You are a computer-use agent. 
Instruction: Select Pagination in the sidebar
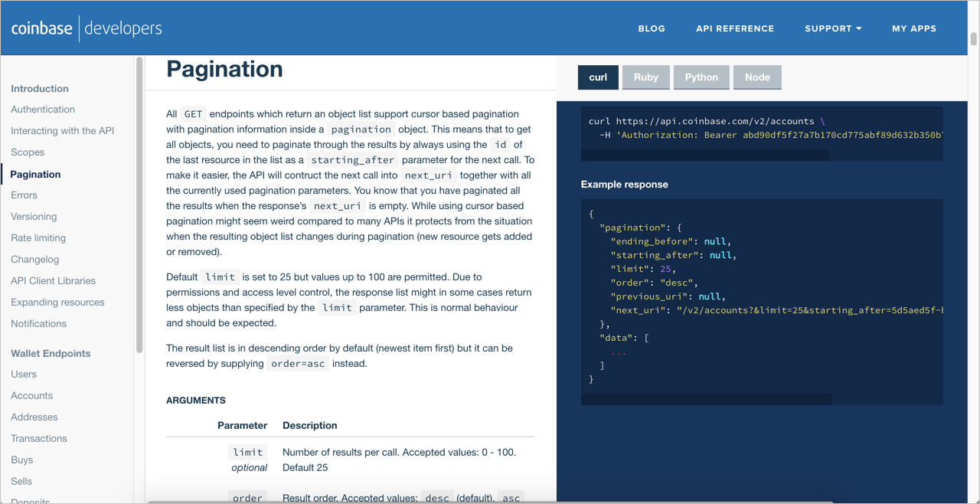pos(35,174)
